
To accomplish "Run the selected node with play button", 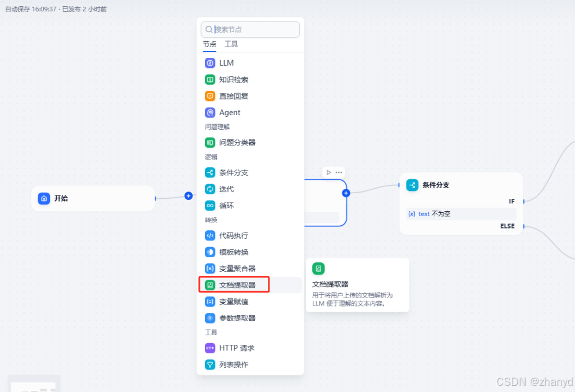I will [328, 172].
